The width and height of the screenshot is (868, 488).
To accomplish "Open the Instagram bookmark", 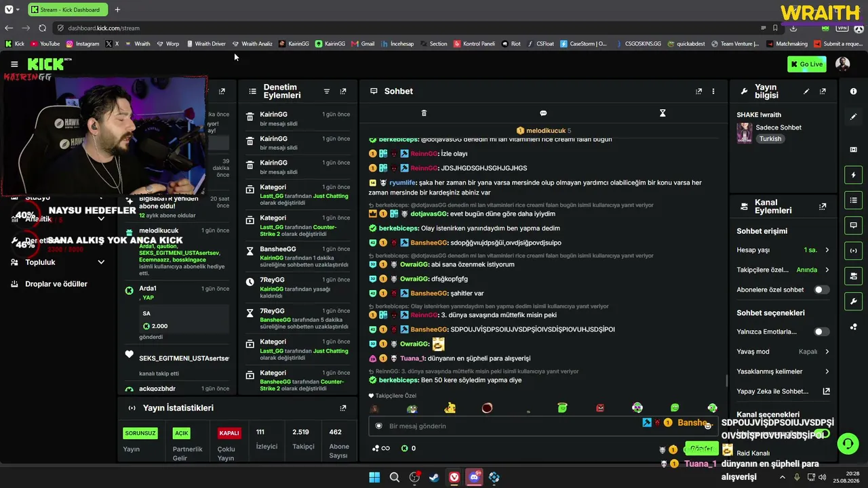I will (82, 44).
